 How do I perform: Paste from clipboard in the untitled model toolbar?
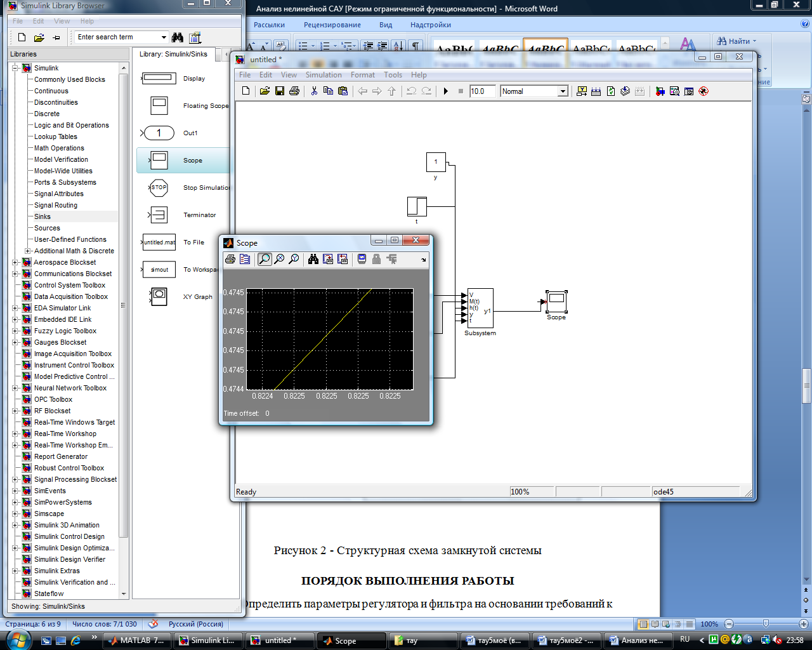[343, 91]
